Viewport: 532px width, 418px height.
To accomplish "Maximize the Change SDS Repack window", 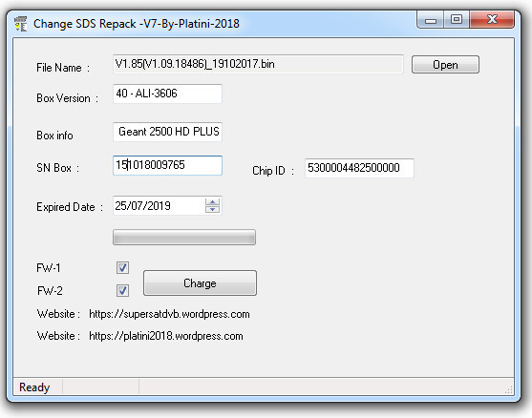I will tap(457, 19).
